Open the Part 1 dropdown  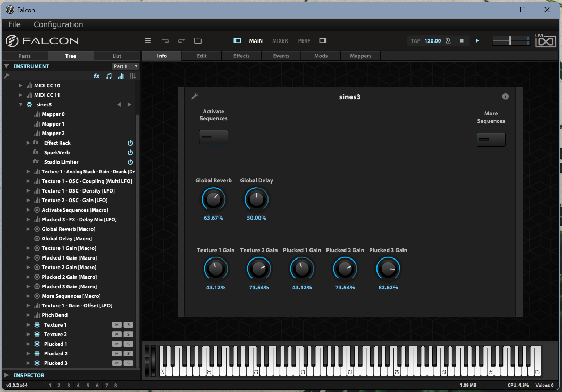coord(125,66)
